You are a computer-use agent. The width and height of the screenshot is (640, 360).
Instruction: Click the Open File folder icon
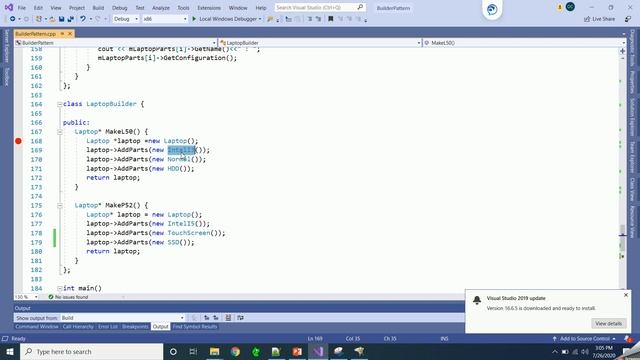(52, 19)
